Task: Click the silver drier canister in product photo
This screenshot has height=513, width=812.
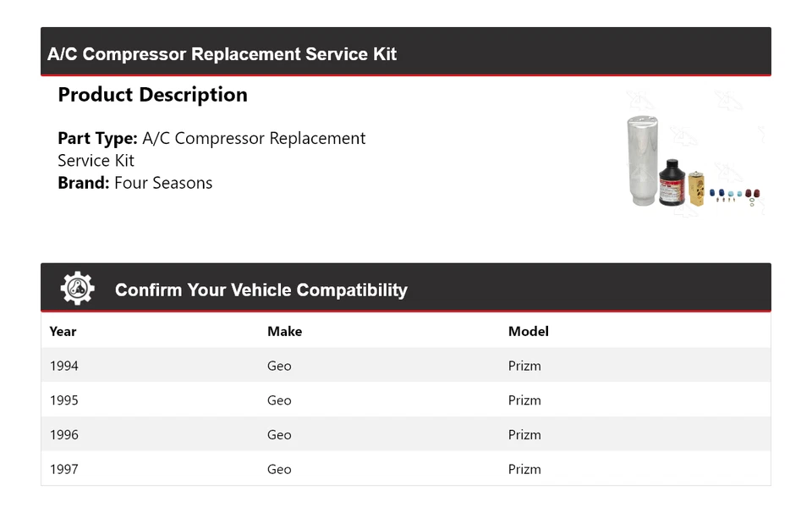Action: (642, 161)
